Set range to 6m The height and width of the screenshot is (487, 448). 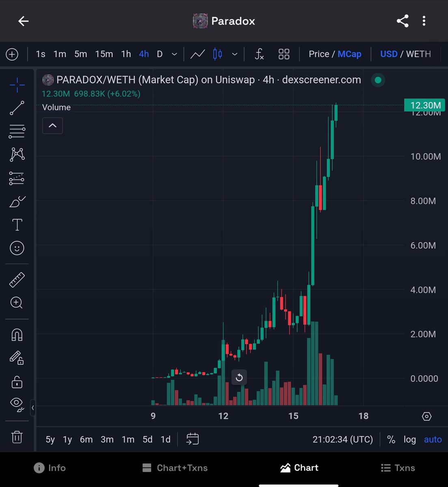point(86,440)
